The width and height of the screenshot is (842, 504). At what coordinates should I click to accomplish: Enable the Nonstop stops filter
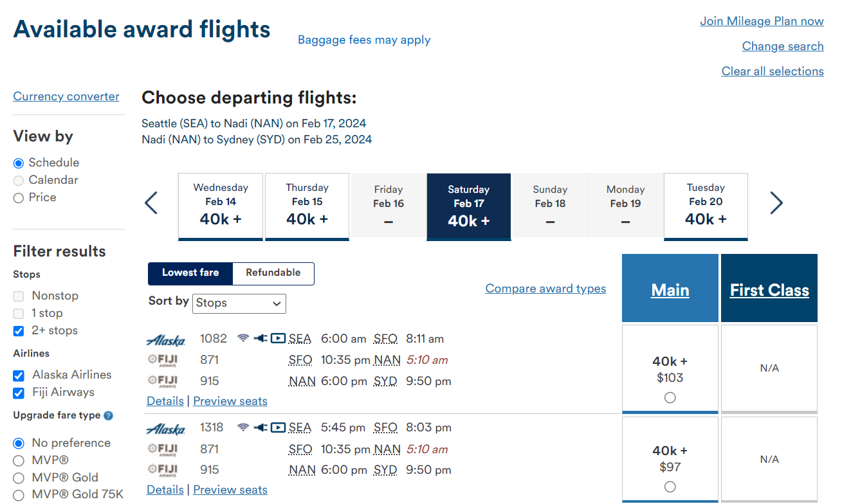[x=19, y=295]
